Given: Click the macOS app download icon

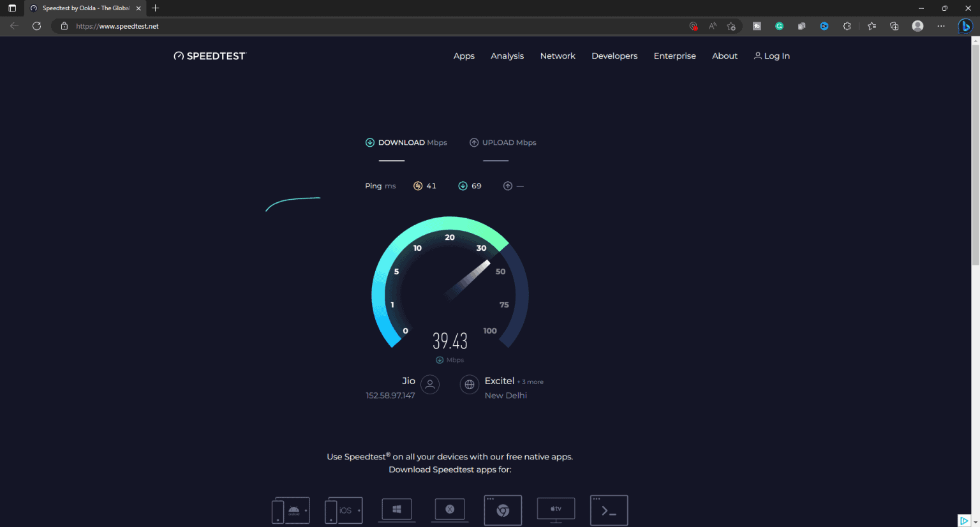Looking at the screenshot, I should click(449, 509).
